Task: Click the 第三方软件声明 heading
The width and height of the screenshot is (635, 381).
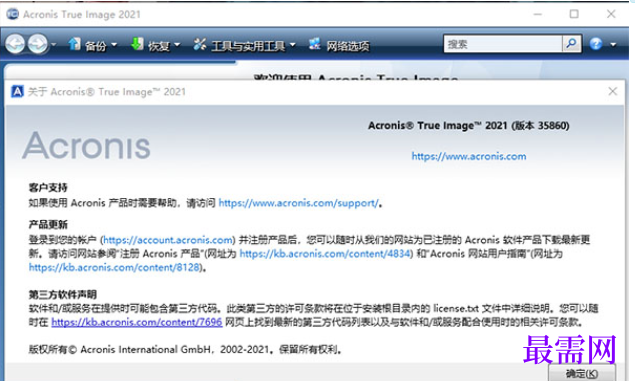Action: click(x=62, y=294)
